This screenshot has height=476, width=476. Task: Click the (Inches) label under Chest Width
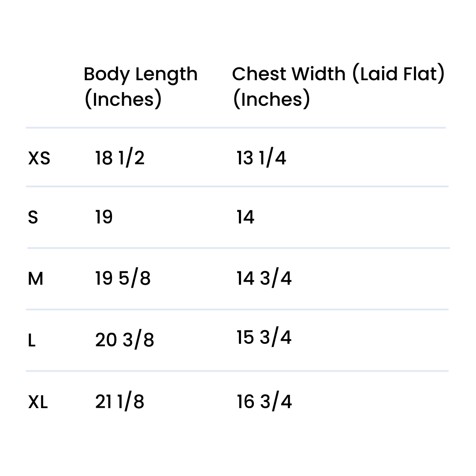(271, 99)
